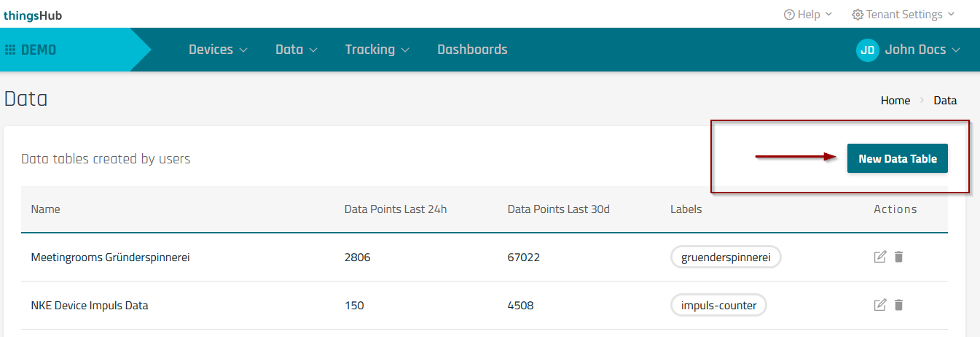Screen dimensions: 980x337
Task: Create a New Data Table
Action: pos(897,158)
